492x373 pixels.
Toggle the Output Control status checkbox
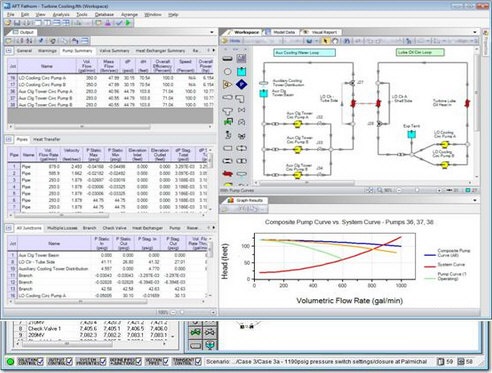(69, 362)
